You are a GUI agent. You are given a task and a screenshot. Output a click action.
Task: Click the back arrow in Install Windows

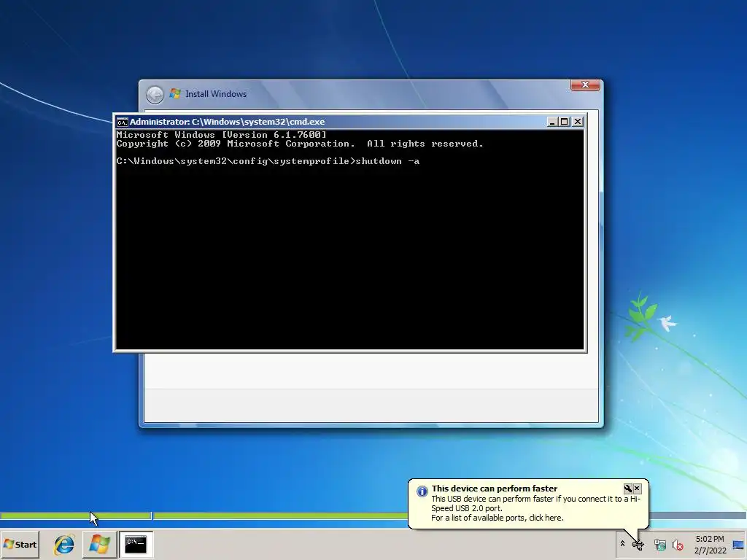coord(155,94)
